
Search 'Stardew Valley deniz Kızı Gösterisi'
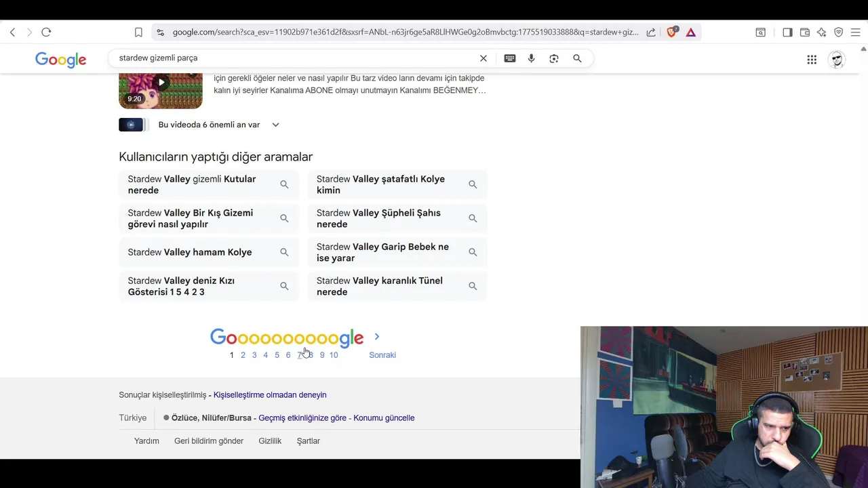point(209,286)
